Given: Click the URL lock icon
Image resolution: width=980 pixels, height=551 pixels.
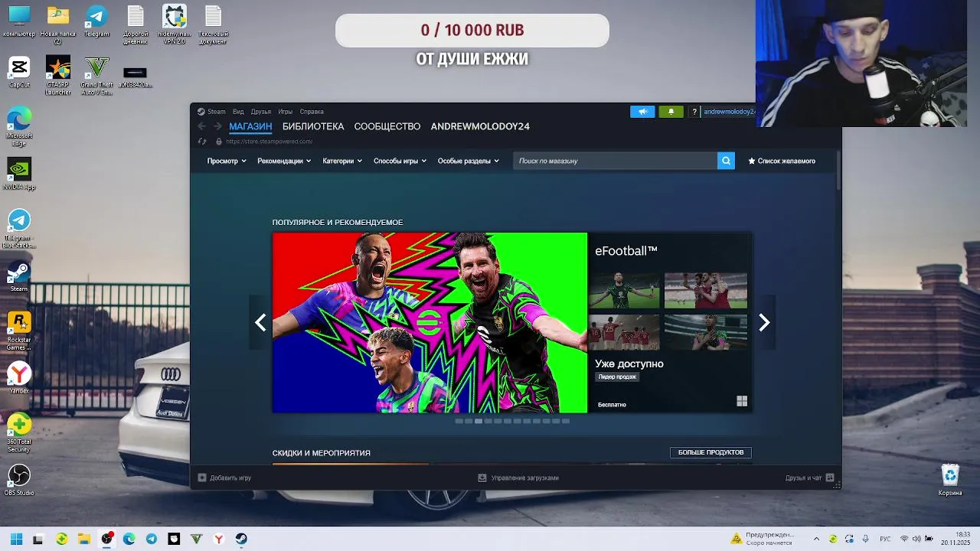Looking at the screenshot, I should (x=219, y=142).
